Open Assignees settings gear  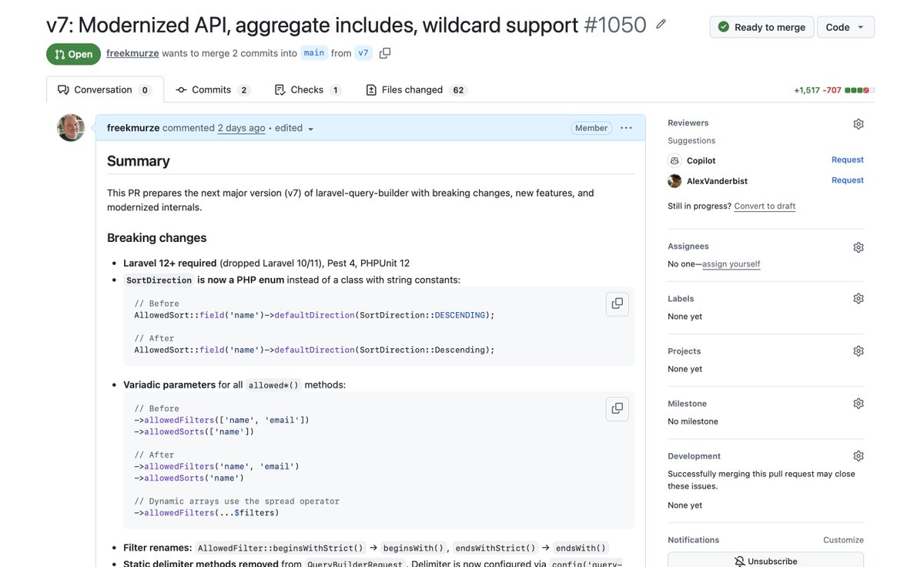(859, 247)
